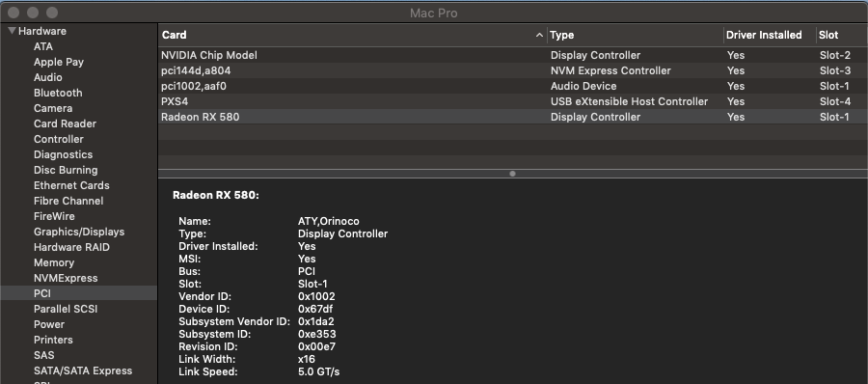Open Parallel SCSI section
Viewport: 868px width, 384px height.
66,309
